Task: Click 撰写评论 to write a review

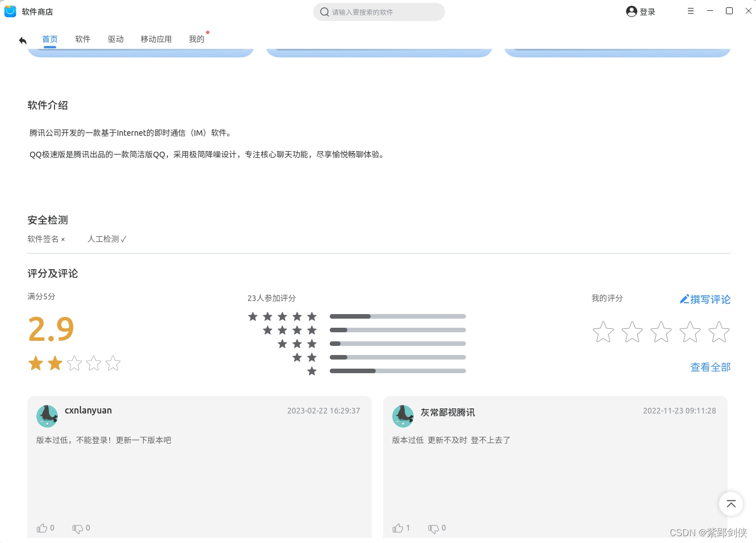Action: tap(710, 299)
